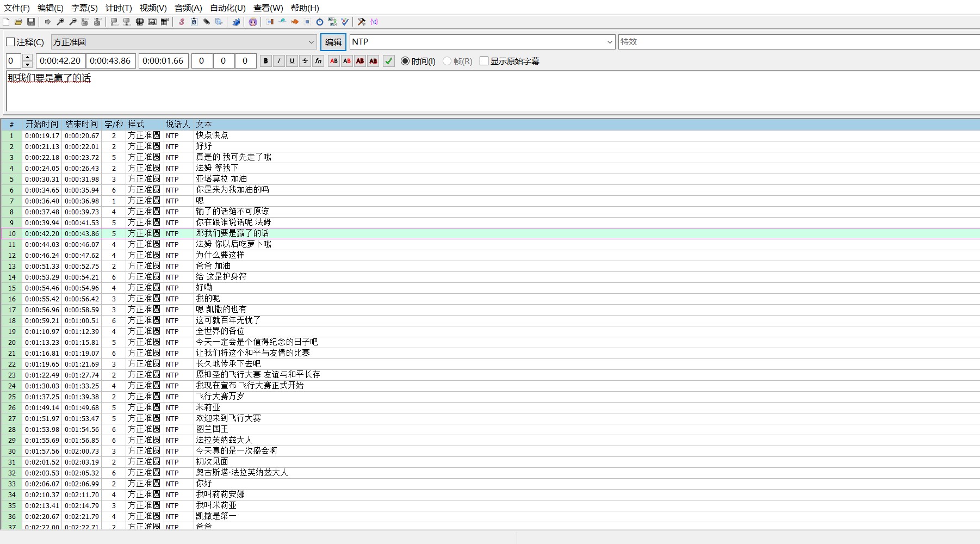Toggle strikethrough formatting S button

click(305, 61)
